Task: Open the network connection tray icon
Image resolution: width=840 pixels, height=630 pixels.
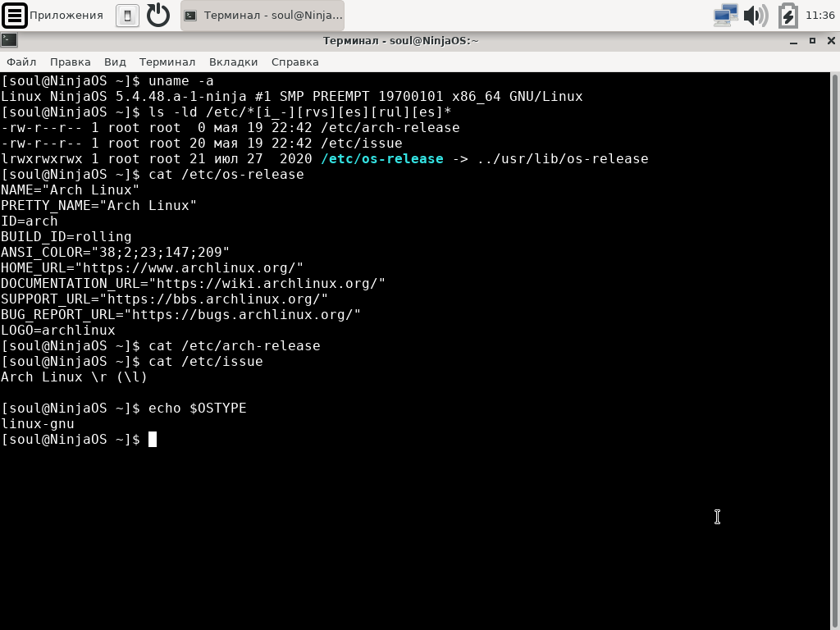Action: pos(725,15)
